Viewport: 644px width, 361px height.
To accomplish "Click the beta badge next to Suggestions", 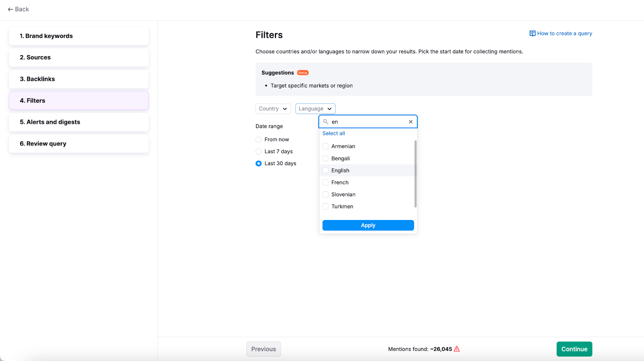I will click(303, 73).
